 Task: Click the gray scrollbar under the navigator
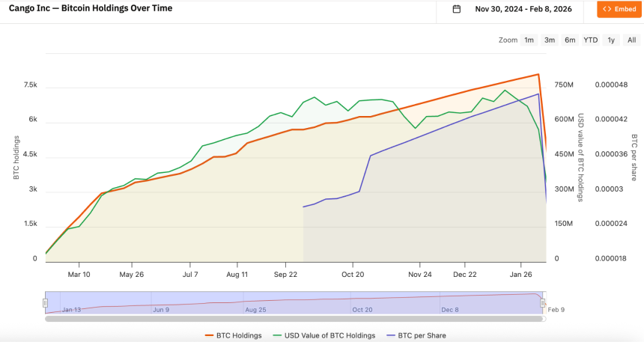tap(294, 319)
